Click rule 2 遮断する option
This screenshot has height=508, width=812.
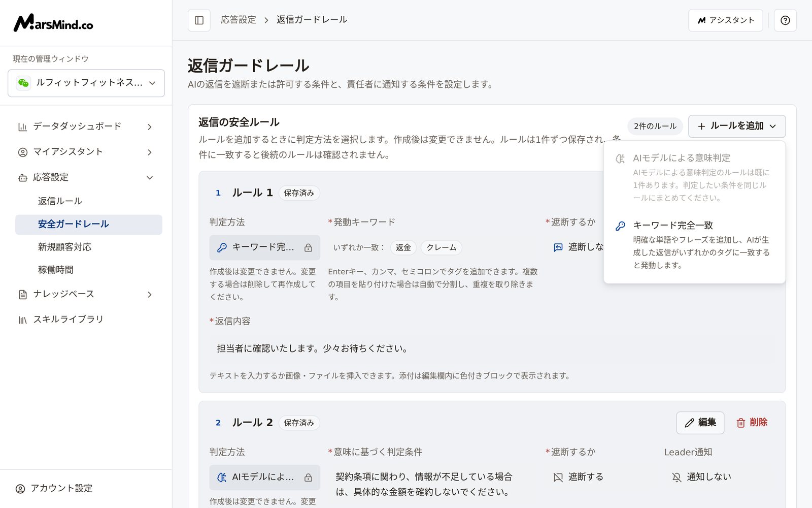pos(578,477)
